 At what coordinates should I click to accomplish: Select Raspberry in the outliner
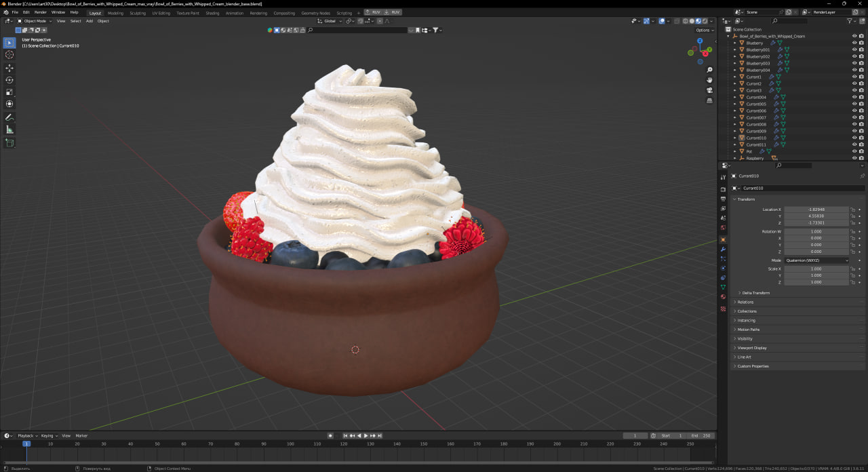755,158
